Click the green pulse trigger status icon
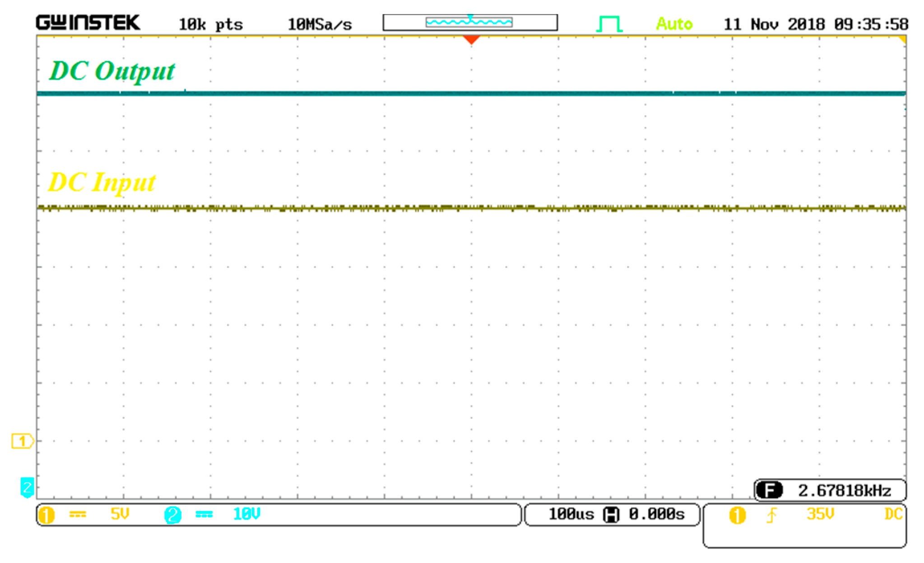The height and width of the screenshot is (563, 924). pyautogui.click(x=609, y=23)
